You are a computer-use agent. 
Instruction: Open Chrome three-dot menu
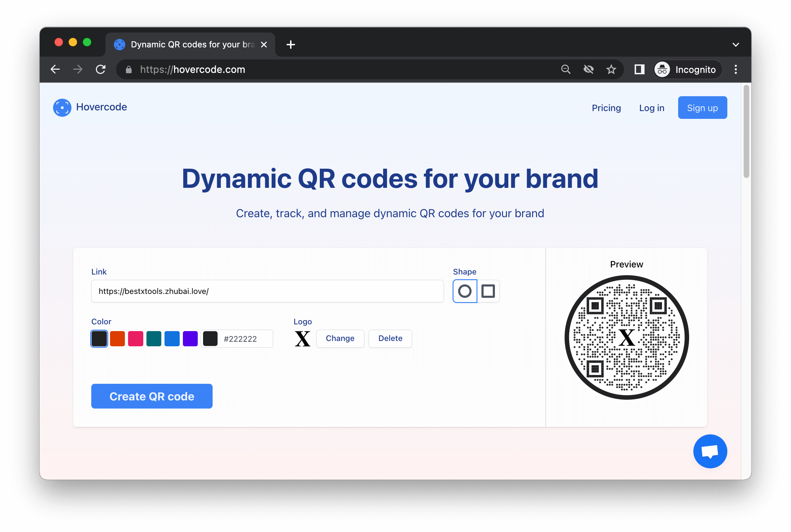pos(736,69)
